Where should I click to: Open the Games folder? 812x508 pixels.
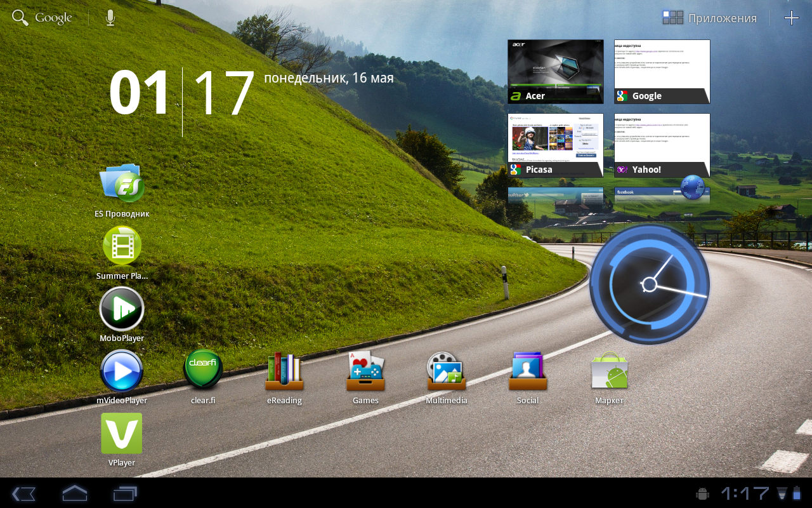365,371
